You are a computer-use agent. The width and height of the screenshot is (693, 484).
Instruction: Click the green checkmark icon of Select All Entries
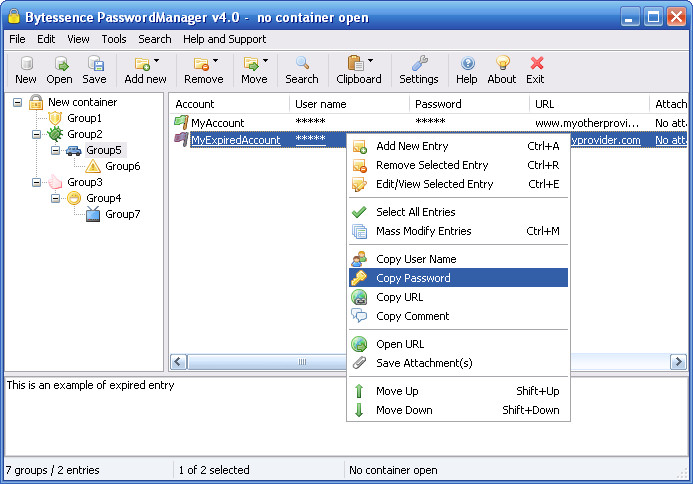coord(359,212)
